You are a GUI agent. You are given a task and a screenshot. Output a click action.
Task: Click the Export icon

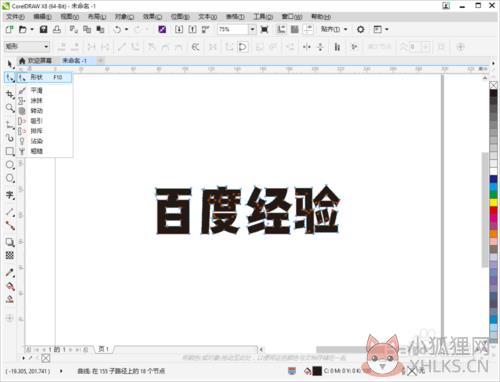[x=192, y=29]
